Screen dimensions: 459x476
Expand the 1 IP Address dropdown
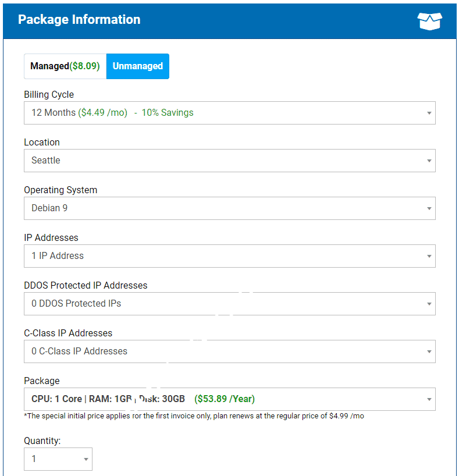[229, 256]
